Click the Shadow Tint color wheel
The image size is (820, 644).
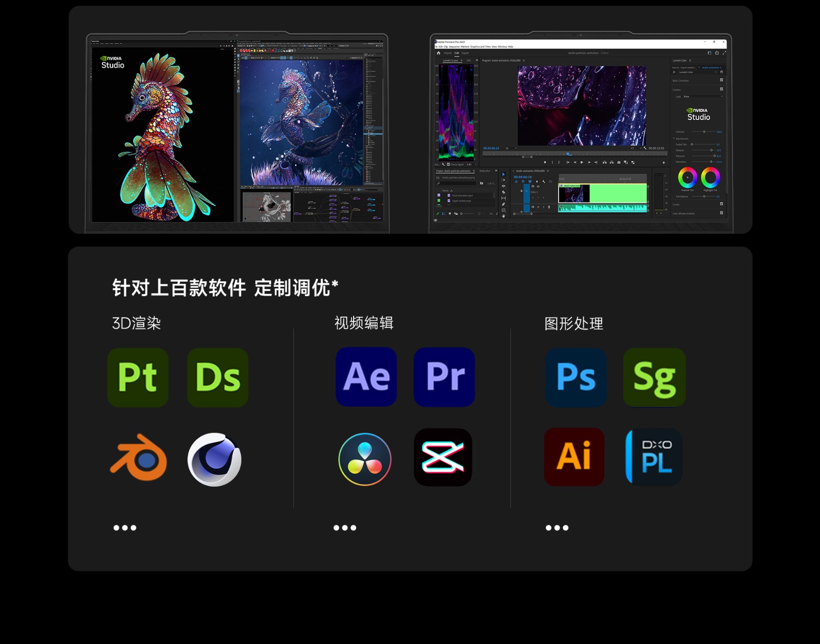[688, 177]
